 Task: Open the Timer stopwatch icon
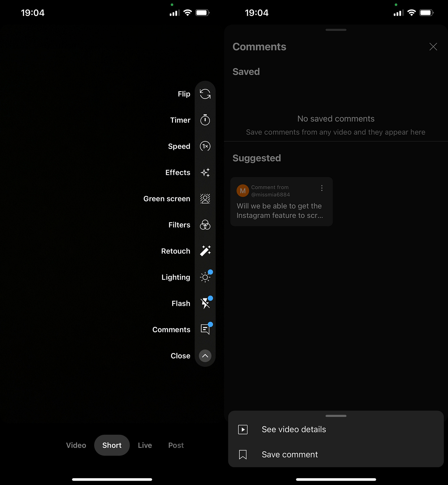point(205,120)
